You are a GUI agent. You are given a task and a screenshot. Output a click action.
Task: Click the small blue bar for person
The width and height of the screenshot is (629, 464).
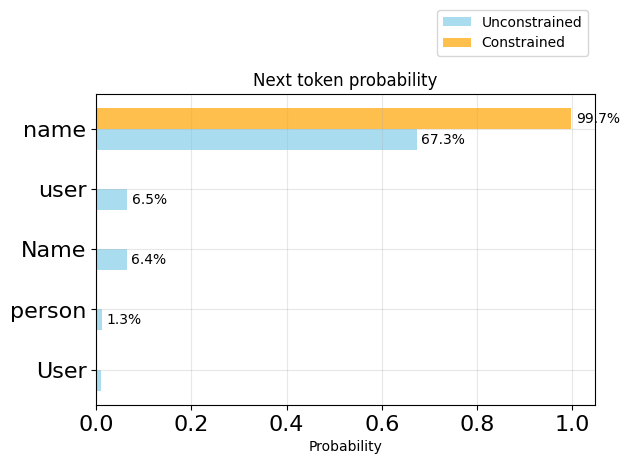pyautogui.click(x=99, y=320)
